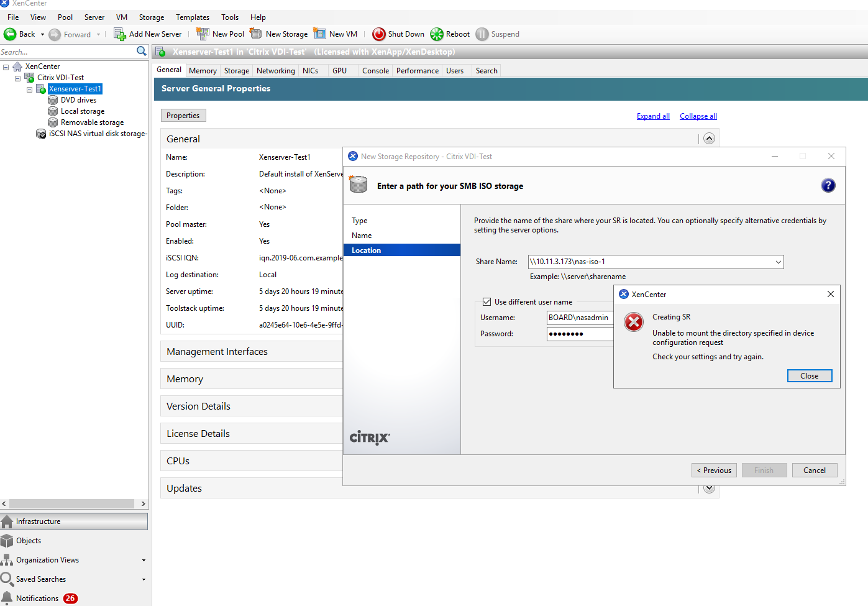Viewport: 868px width, 606px height.
Task: Switch to the Networking tab
Action: point(276,71)
